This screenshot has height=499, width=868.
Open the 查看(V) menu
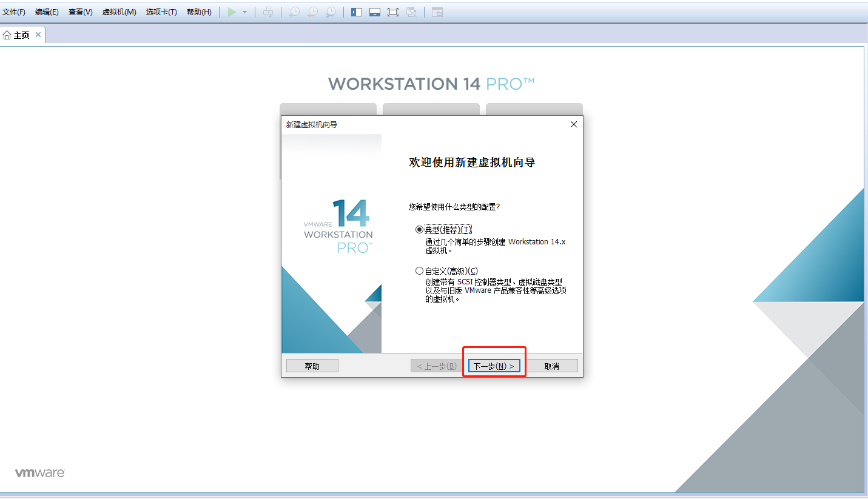[x=81, y=12]
